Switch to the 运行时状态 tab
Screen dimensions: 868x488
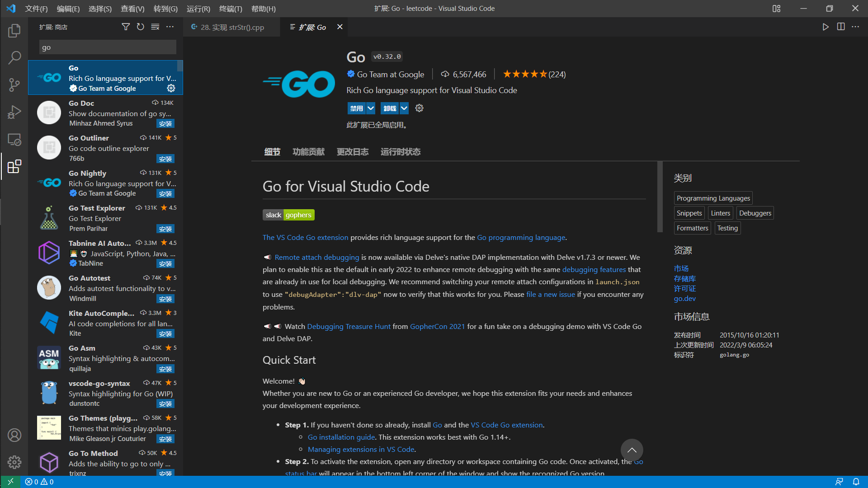[401, 152]
